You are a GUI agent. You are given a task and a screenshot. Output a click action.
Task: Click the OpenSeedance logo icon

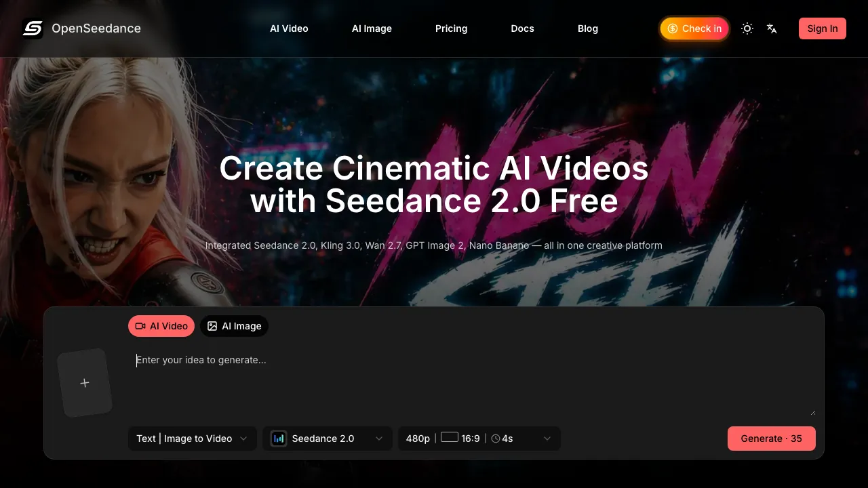click(33, 28)
